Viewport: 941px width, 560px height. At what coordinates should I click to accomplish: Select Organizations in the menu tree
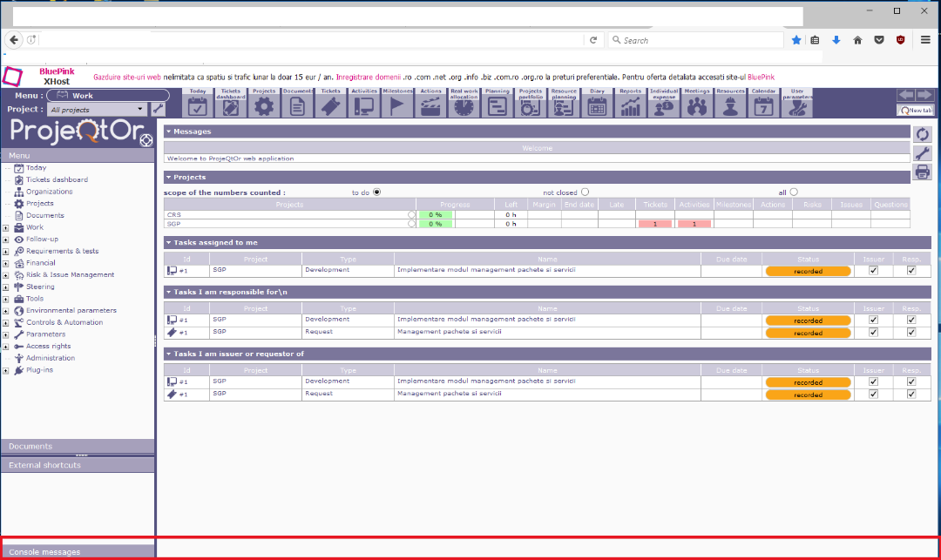click(x=49, y=192)
